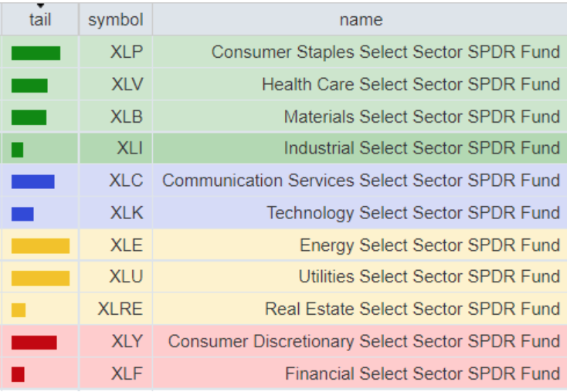Viewport: 570px width, 392px height.
Task: Click the symbol column header
Action: (x=115, y=19)
